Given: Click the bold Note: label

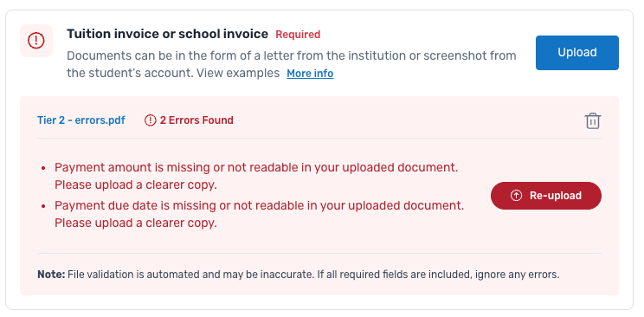Looking at the screenshot, I should click(51, 275).
